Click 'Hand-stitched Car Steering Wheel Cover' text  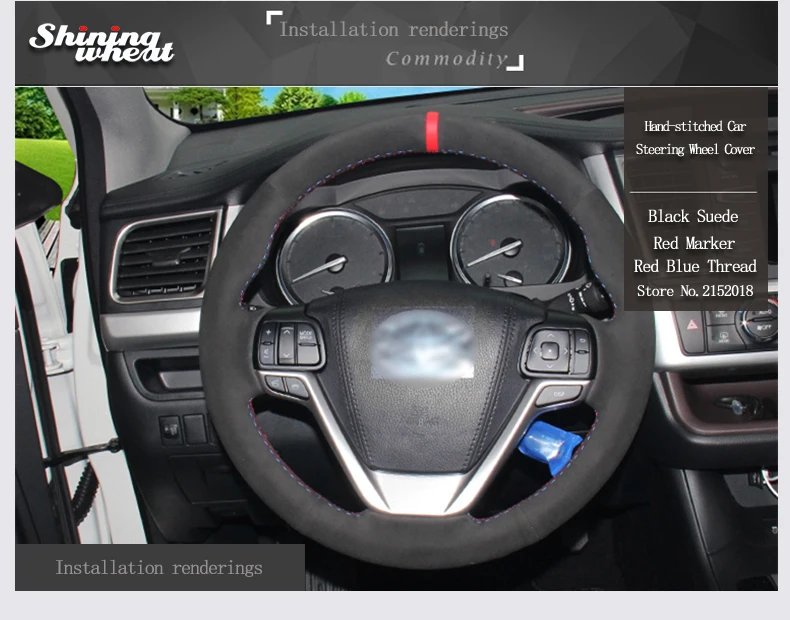click(x=695, y=137)
